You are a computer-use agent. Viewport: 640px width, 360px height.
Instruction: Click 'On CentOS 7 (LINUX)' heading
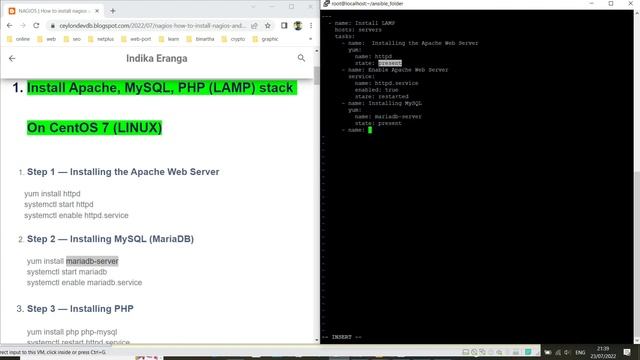pyautogui.click(x=94, y=128)
